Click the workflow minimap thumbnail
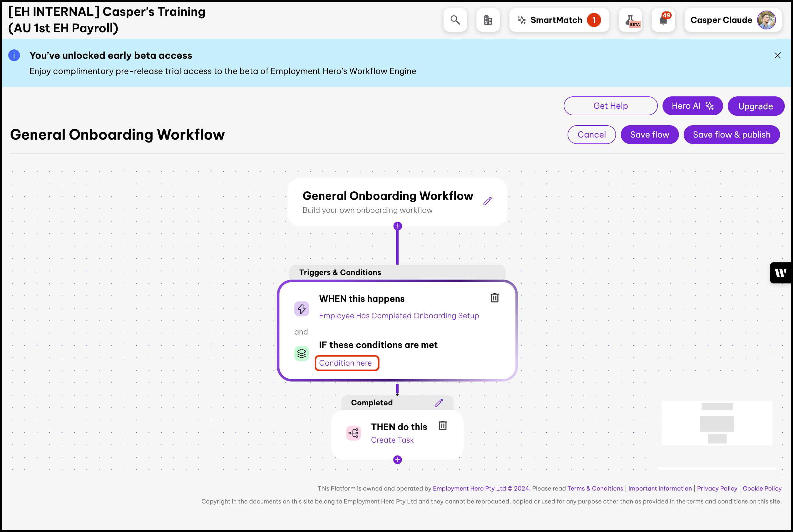Image resolution: width=793 pixels, height=532 pixels. 717,423
